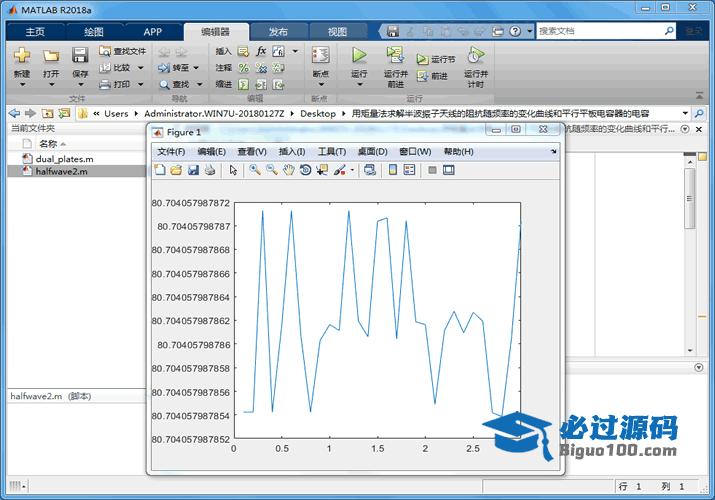
Task: Toggle the Insert Colorbar button
Action: [x=392, y=170]
